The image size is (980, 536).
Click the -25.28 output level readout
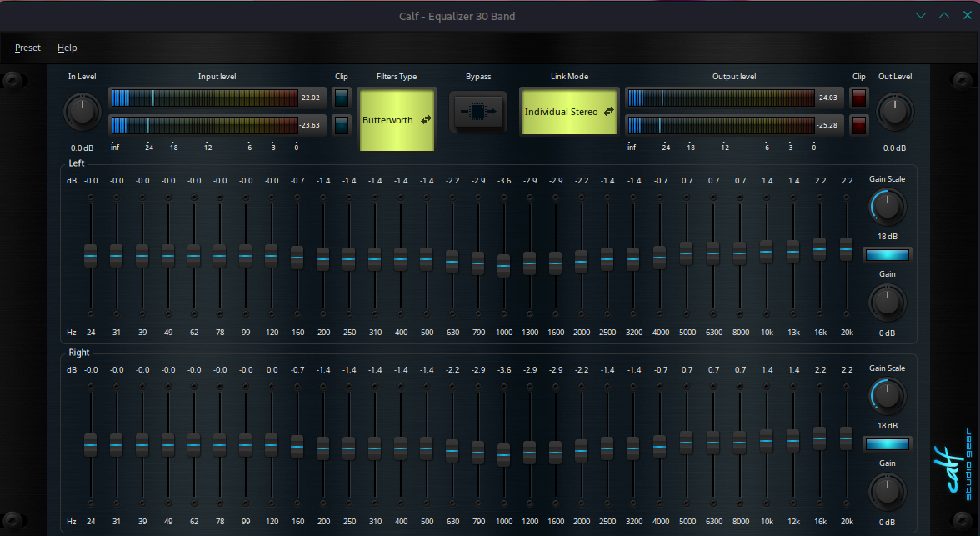point(827,125)
